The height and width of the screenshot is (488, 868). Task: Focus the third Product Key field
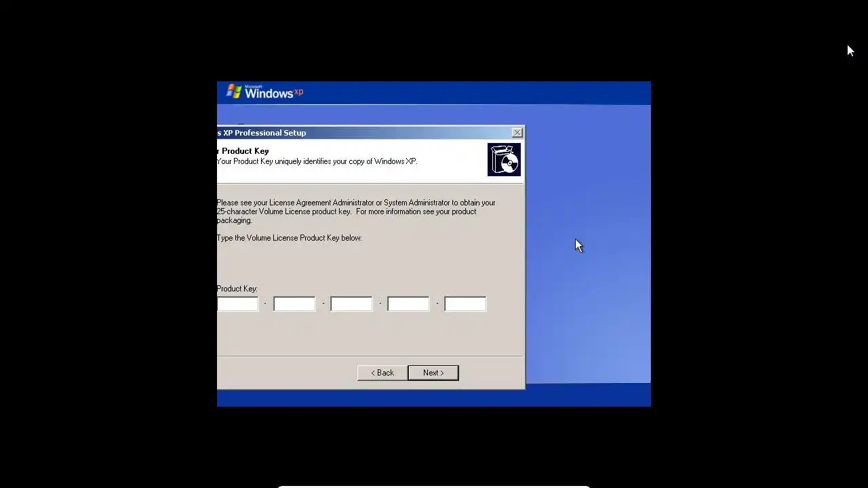(351, 304)
